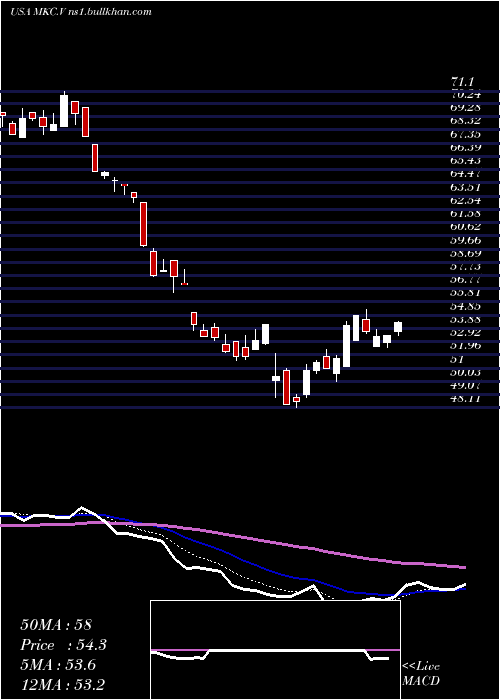Screen dimensions: 500x700
Task: Click the 59.66 price level label
Action: click(466, 240)
